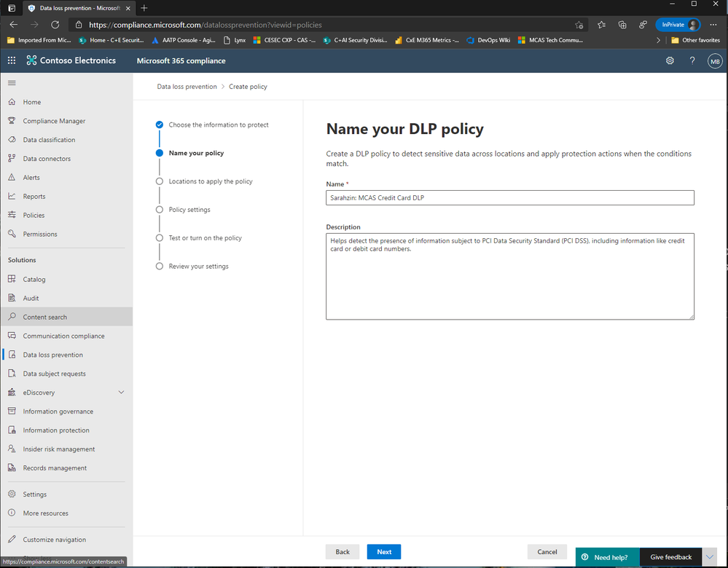Screen dimensions: 728x568
Task: Open InPrivate profile button
Action: coord(678,25)
